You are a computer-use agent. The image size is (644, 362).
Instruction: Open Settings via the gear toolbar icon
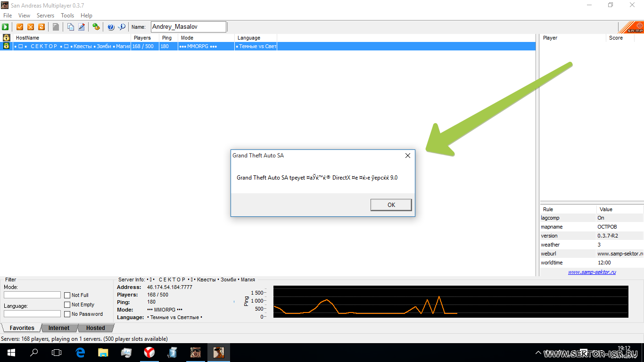click(x=96, y=27)
